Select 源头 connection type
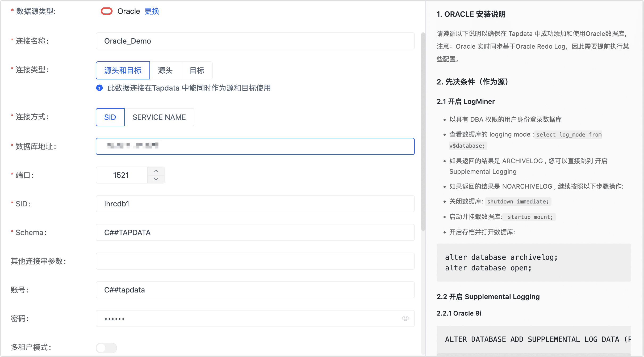The image size is (644, 357). coord(165,70)
